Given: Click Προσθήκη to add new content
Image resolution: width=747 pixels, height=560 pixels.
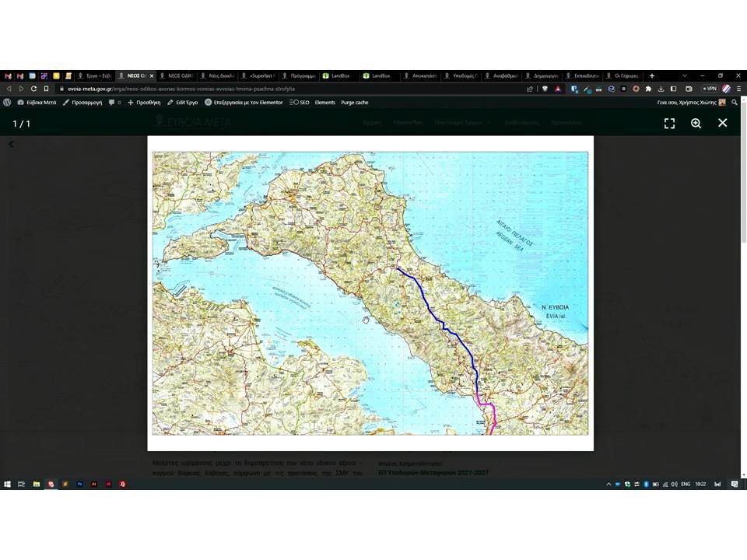Looking at the screenshot, I should (144, 103).
